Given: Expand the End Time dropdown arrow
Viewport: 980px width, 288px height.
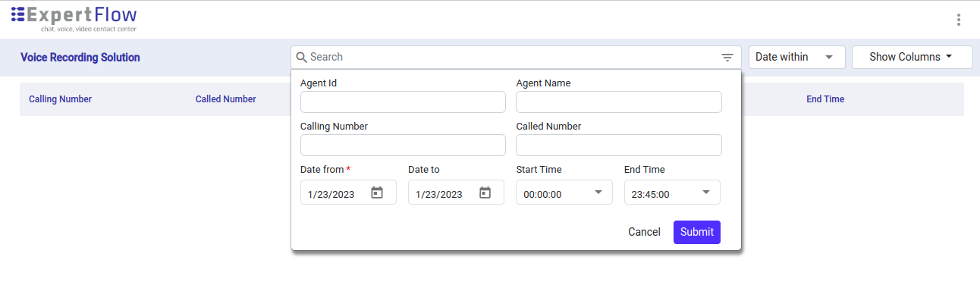Looking at the screenshot, I should point(706,193).
